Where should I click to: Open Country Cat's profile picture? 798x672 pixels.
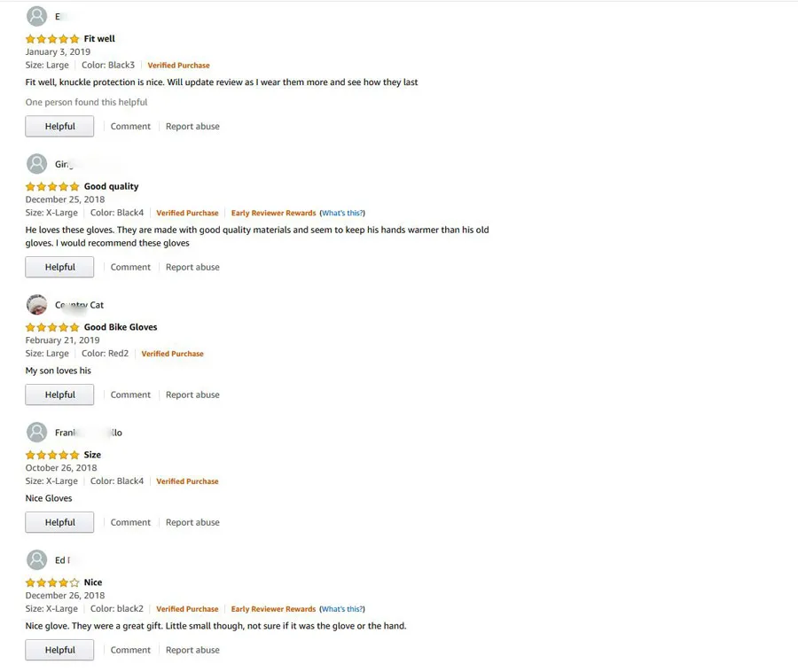pos(36,305)
